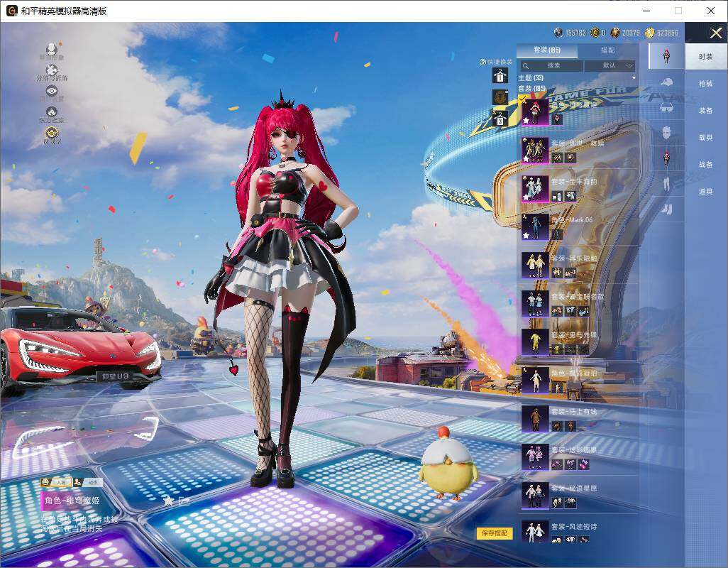The height and width of the screenshot is (568, 728).
Task: Select the pants slot icon
Action: coord(666,184)
